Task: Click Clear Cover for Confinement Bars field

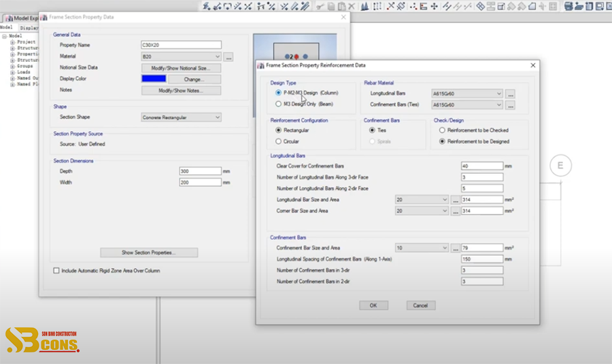Action: [482, 166]
